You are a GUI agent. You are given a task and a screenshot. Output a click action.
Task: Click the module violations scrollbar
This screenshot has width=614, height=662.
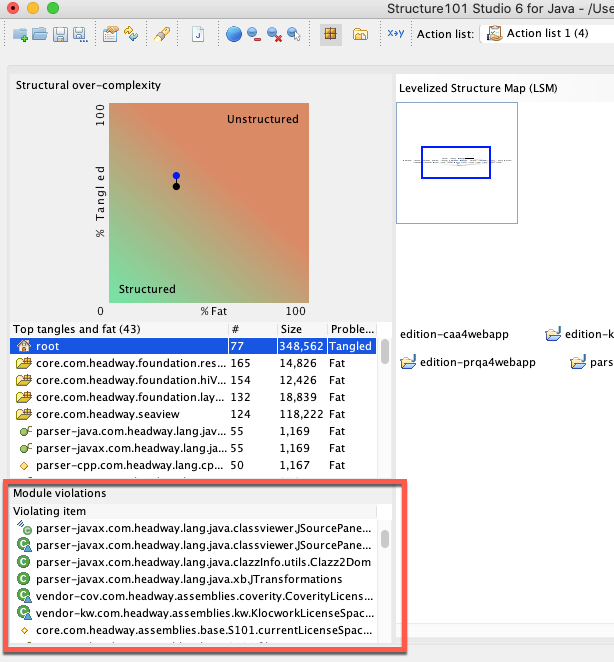[385, 539]
